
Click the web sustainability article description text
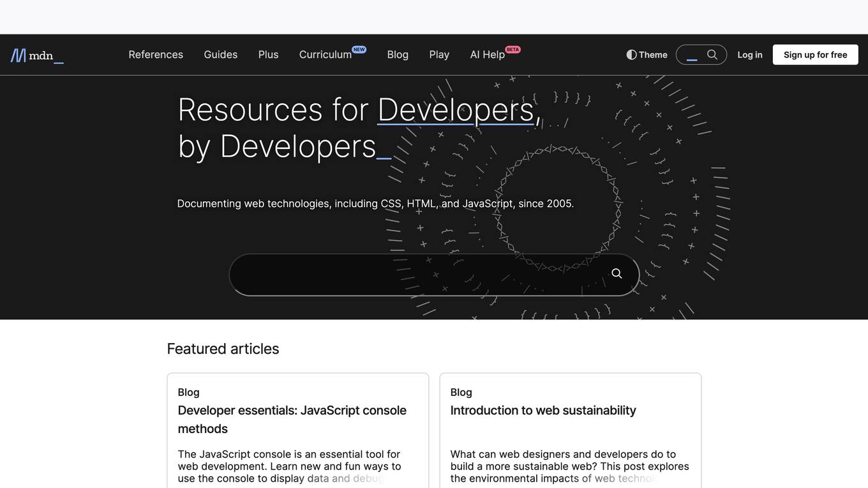coord(570,466)
